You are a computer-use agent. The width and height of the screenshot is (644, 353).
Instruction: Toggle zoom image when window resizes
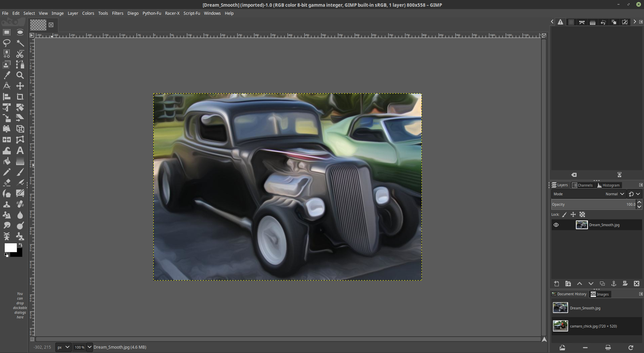pyautogui.click(x=544, y=35)
